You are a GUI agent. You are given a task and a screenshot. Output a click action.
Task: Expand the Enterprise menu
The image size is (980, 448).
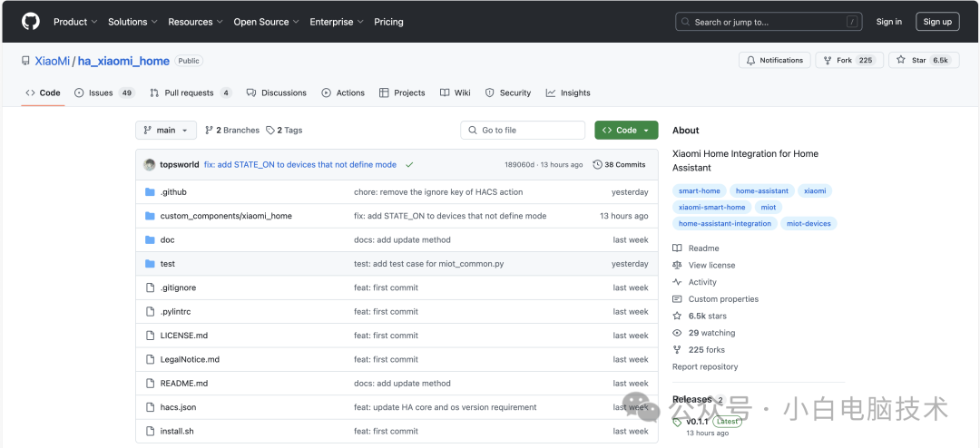[x=337, y=21]
